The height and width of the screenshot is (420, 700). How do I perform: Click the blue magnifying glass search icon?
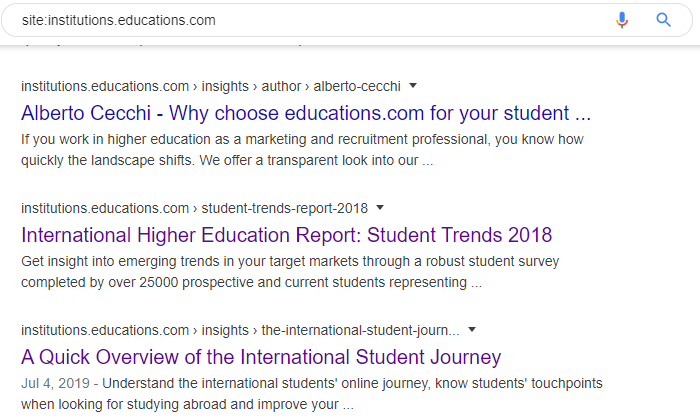tap(663, 20)
